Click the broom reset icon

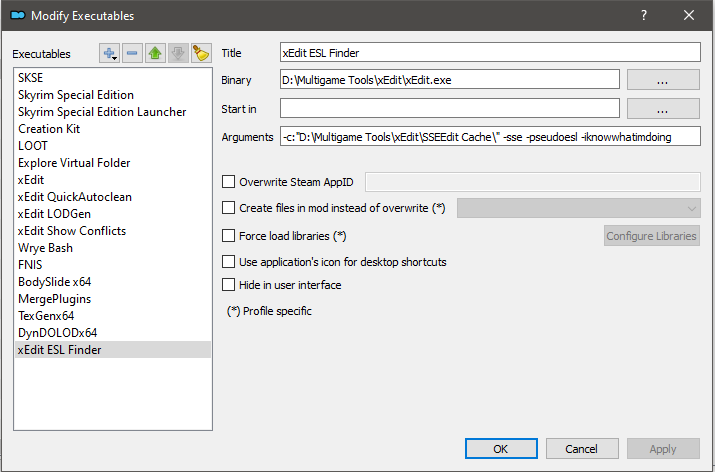click(200, 52)
